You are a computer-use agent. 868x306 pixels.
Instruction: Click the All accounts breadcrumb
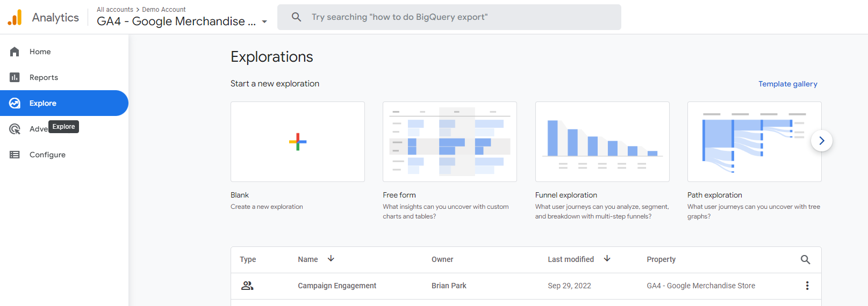(114, 10)
